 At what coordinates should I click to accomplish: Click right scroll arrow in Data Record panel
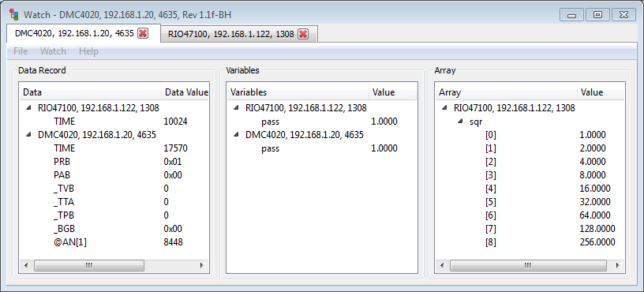pos(202,265)
